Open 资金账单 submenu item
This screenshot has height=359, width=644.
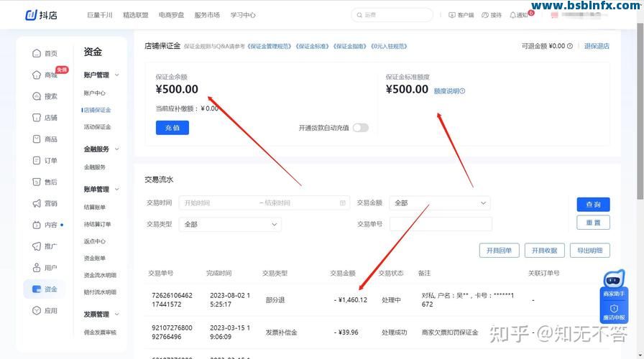[x=94, y=258]
